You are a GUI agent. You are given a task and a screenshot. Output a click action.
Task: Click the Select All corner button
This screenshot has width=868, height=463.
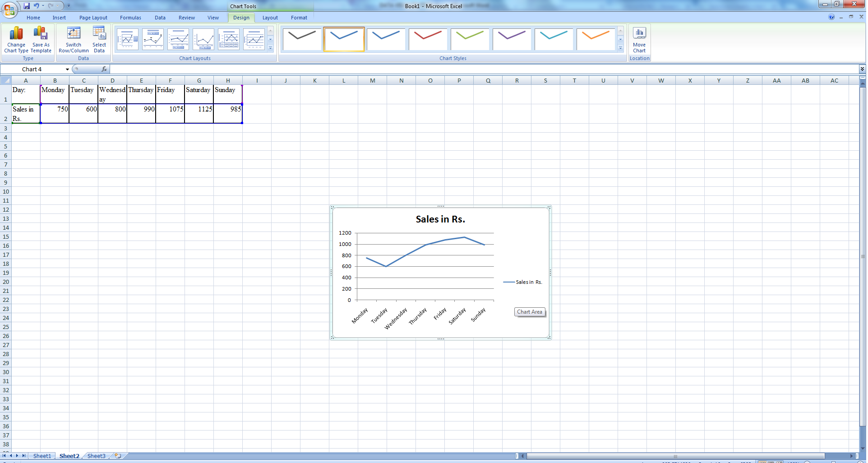5,81
